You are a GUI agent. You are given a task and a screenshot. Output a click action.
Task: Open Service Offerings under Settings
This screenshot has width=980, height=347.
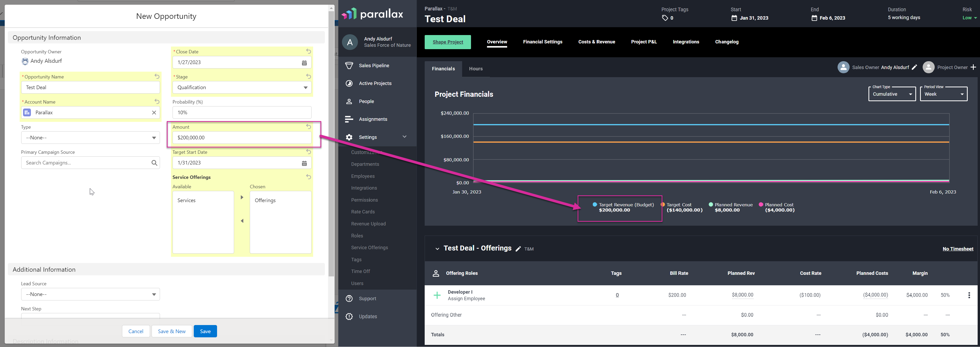click(x=369, y=247)
